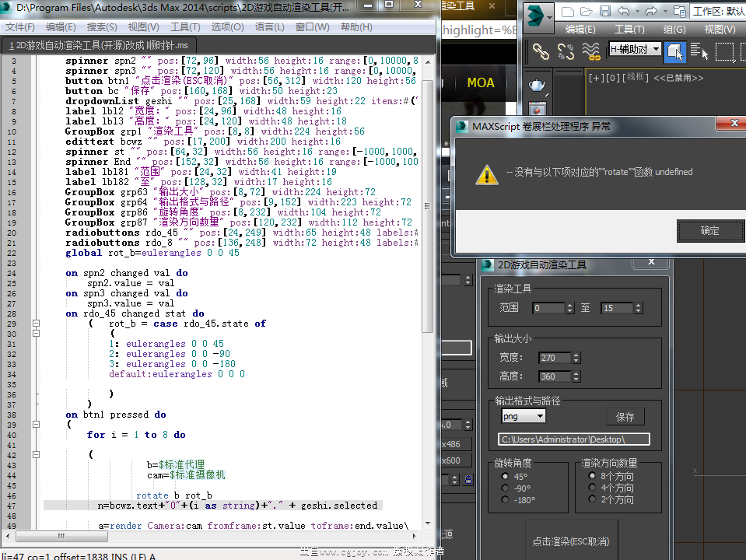Click the scroll-down arrow of editor scrollbar

click(x=428, y=523)
